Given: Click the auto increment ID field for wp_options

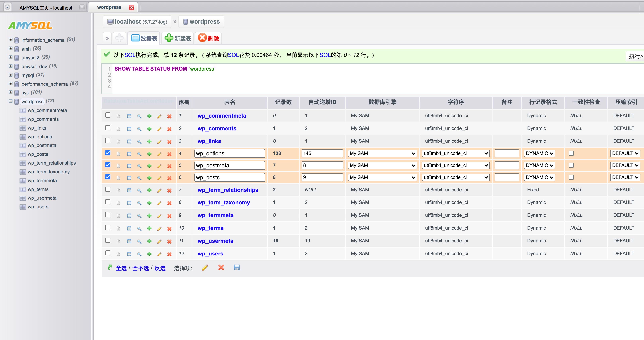Looking at the screenshot, I should 322,153.
